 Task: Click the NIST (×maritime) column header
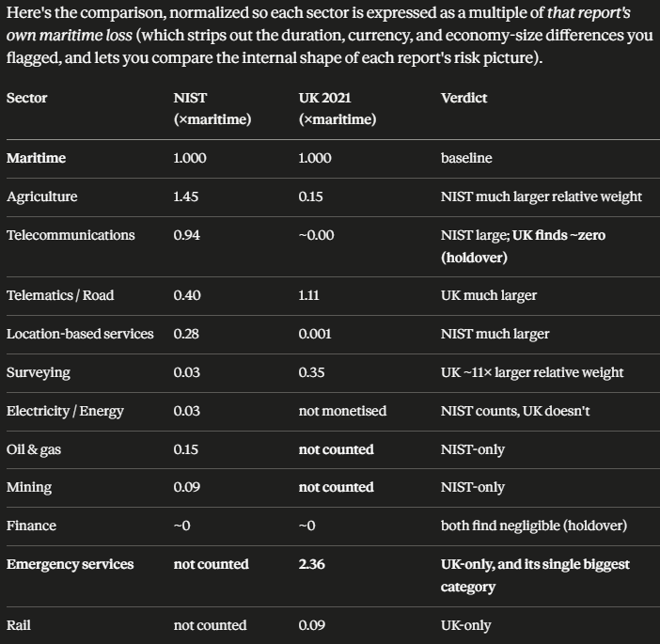[212, 109]
